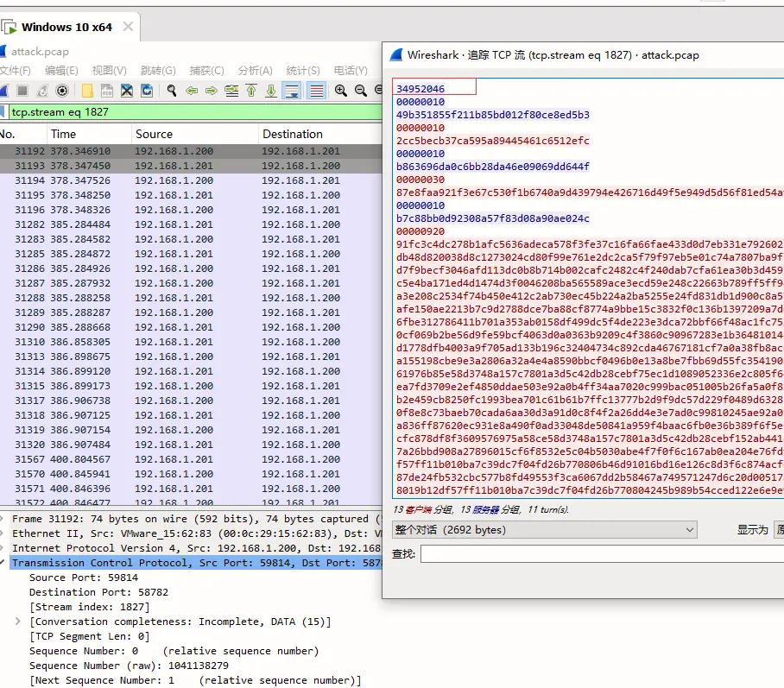Open capture options gear icon
784x688 pixels.
pos(62,91)
